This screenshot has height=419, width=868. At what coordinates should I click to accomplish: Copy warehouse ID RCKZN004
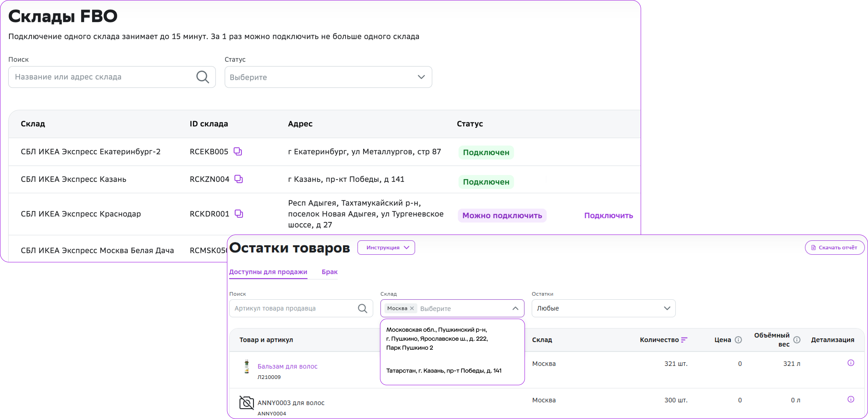[239, 179]
